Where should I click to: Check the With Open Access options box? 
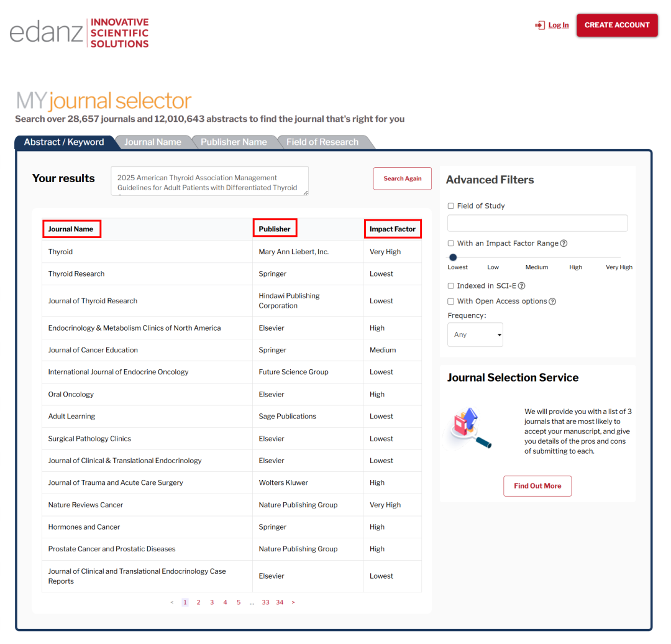pyautogui.click(x=451, y=301)
